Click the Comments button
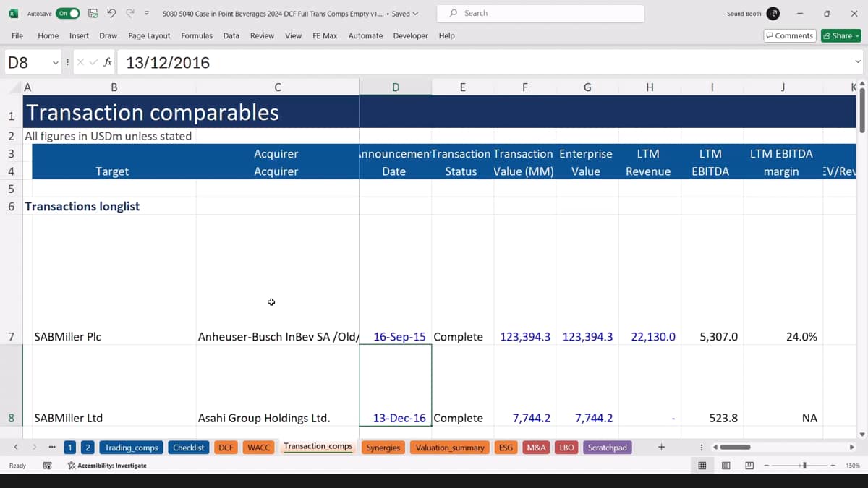Image resolution: width=868 pixels, height=488 pixels. pyautogui.click(x=790, y=35)
